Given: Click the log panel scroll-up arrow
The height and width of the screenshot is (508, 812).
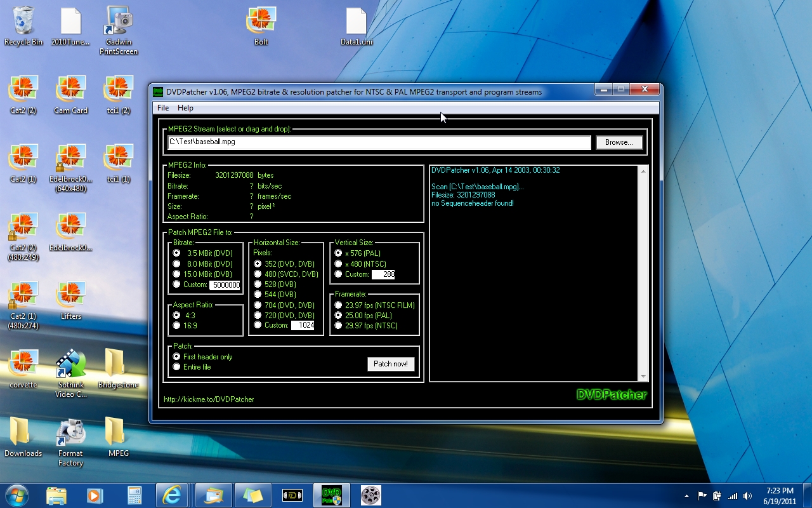Looking at the screenshot, I should click(643, 171).
